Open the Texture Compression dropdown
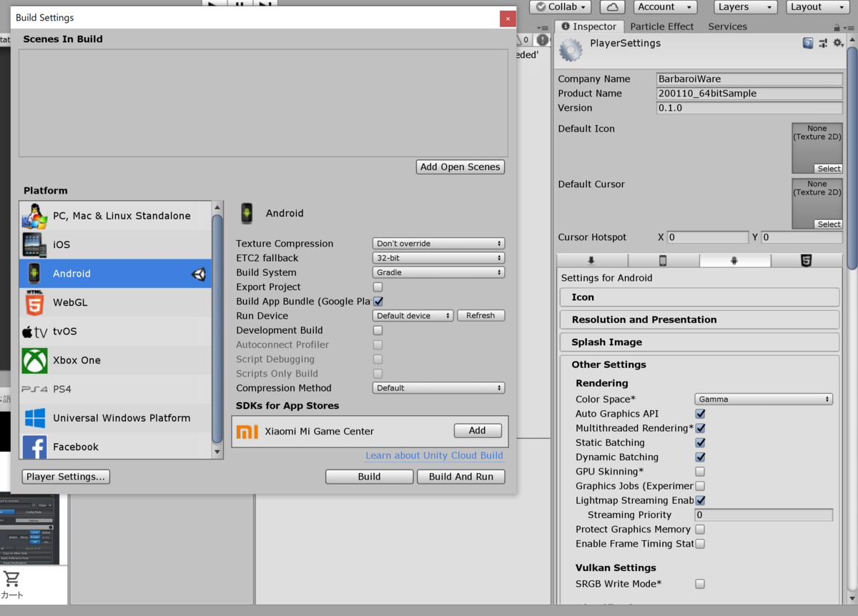This screenshot has width=858, height=616. 438,244
